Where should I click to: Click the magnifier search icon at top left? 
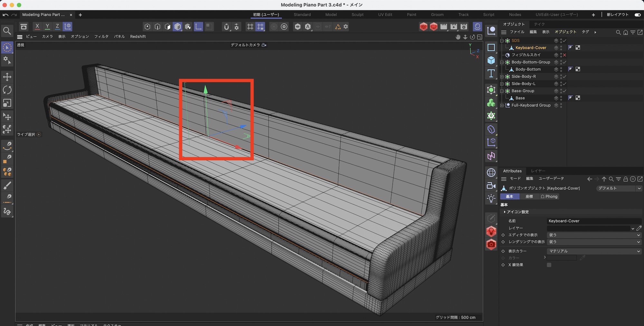point(7,31)
